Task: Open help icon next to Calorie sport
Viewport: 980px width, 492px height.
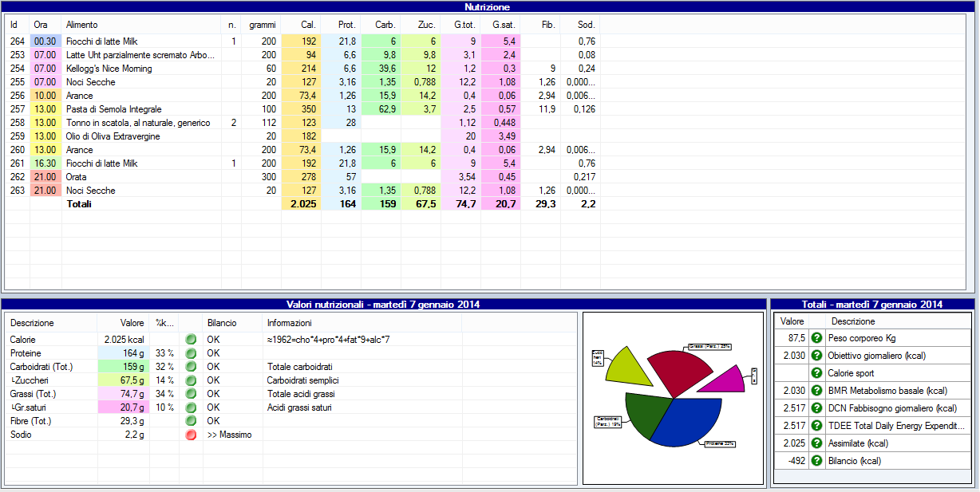Action: pyautogui.click(x=816, y=373)
